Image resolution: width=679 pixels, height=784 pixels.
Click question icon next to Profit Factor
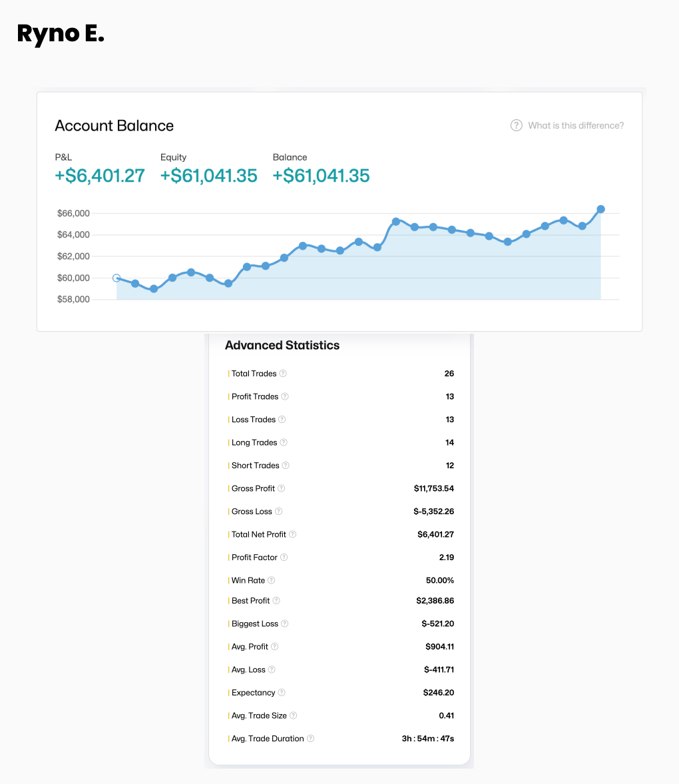click(284, 558)
